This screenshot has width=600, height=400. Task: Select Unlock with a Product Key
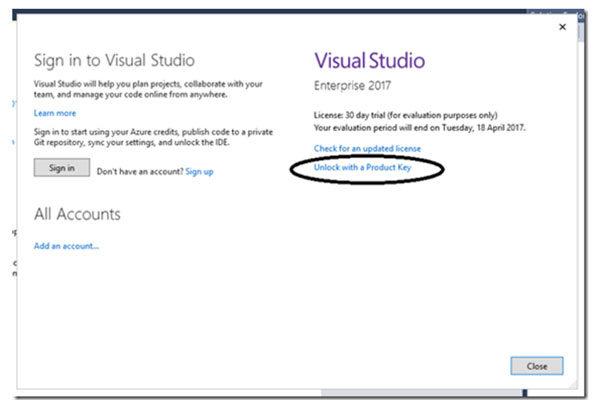(362, 167)
